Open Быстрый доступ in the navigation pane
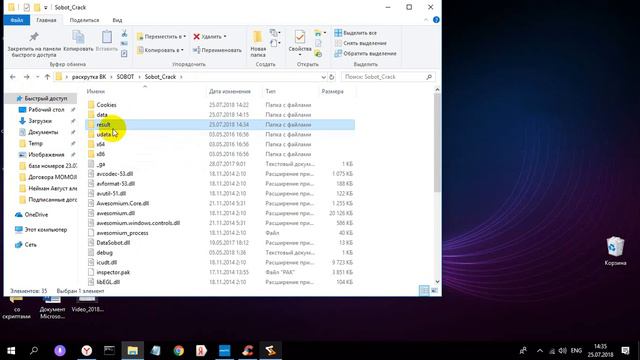 click(45, 98)
